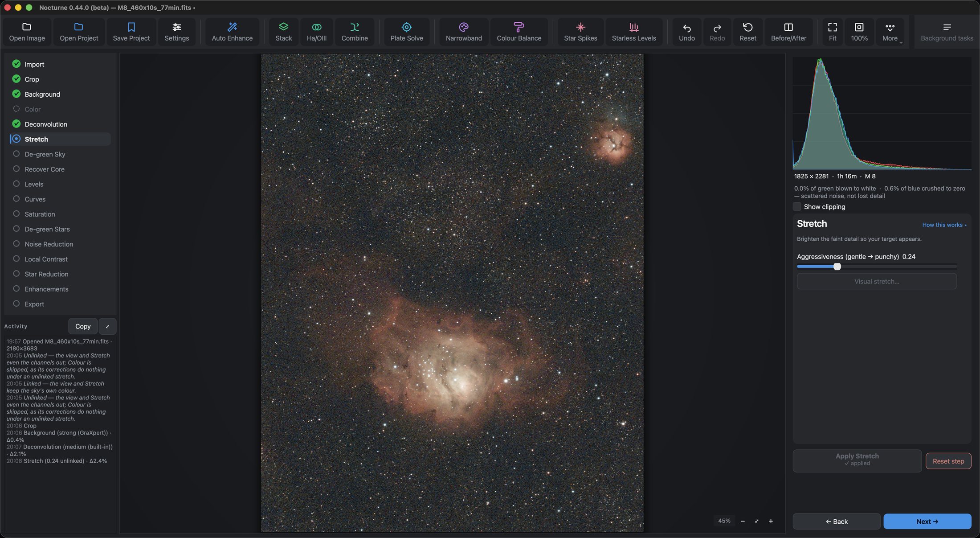Open Colour Balance tool
980x538 pixels.
click(519, 32)
